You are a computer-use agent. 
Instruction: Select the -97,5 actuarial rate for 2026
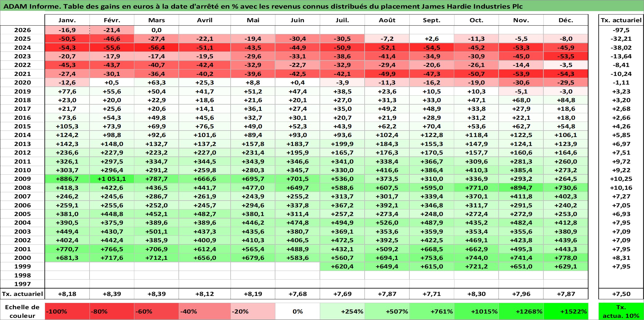tap(621, 30)
